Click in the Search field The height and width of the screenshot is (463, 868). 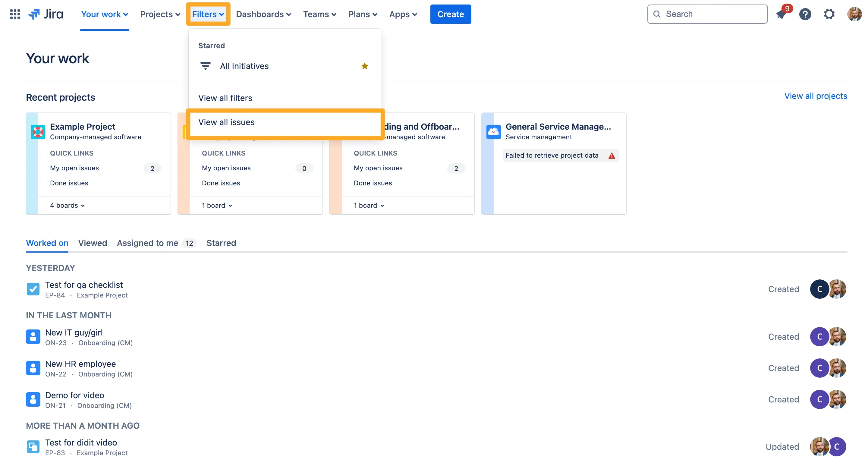pos(707,14)
